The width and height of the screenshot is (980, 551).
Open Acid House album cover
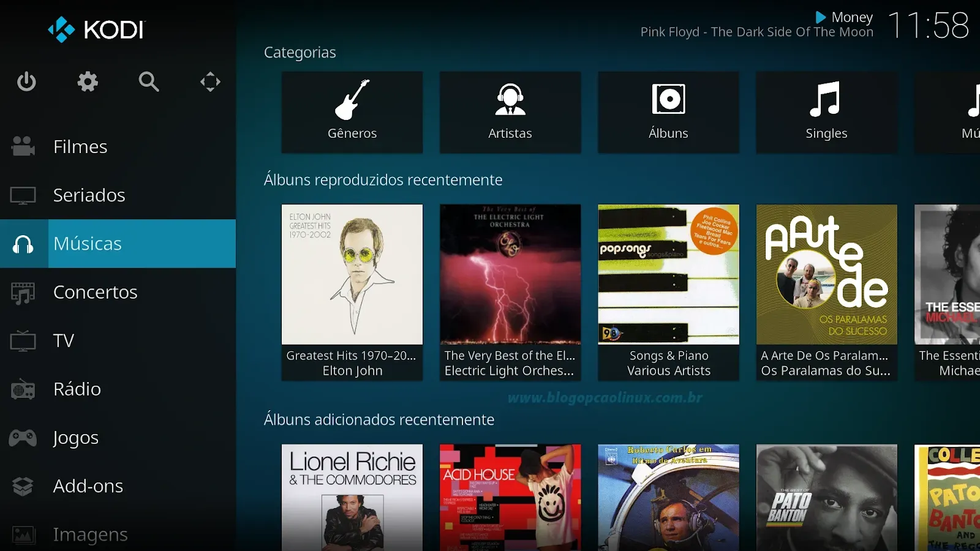(510, 498)
